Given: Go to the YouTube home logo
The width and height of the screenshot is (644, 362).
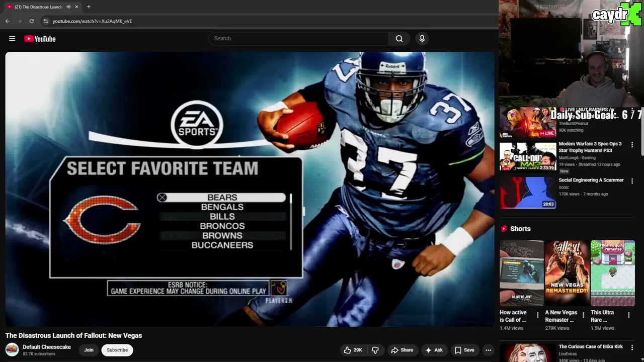Looking at the screenshot, I should (40, 39).
